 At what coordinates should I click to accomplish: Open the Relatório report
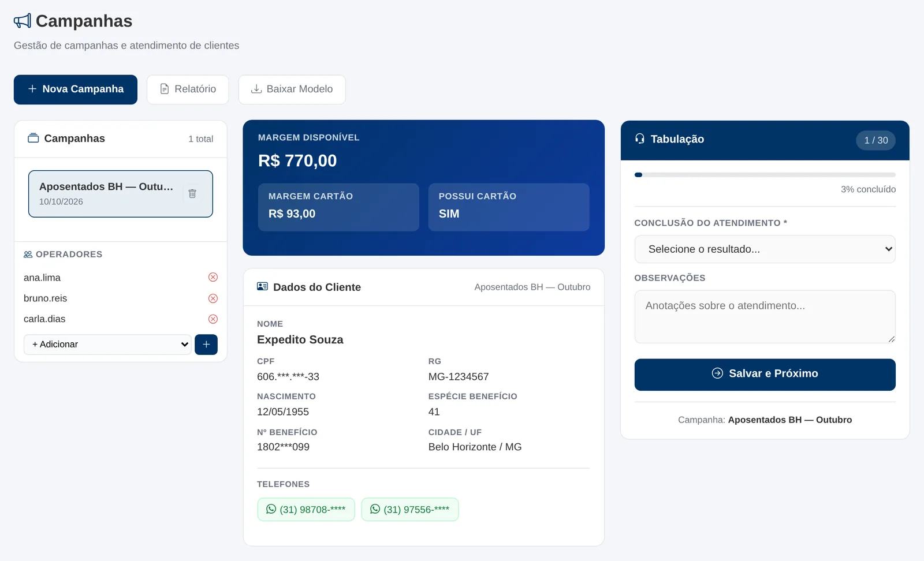tap(188, 89)
